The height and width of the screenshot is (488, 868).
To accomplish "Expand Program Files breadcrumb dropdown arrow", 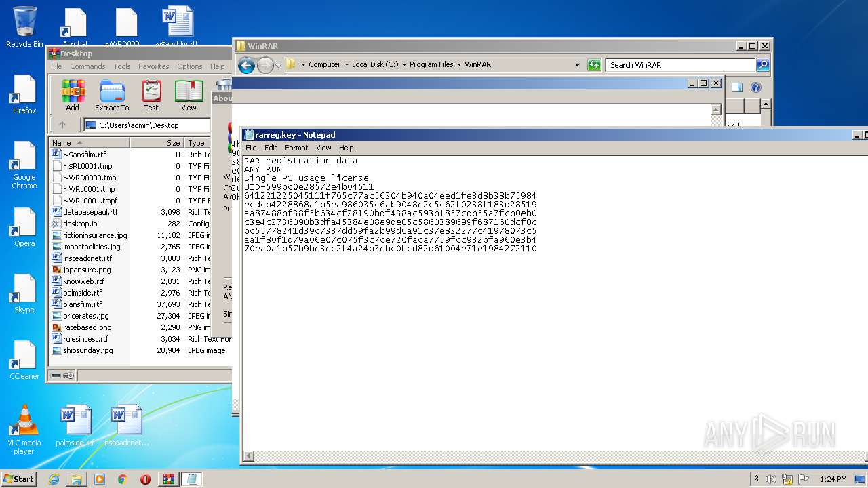I will (459, 65).
